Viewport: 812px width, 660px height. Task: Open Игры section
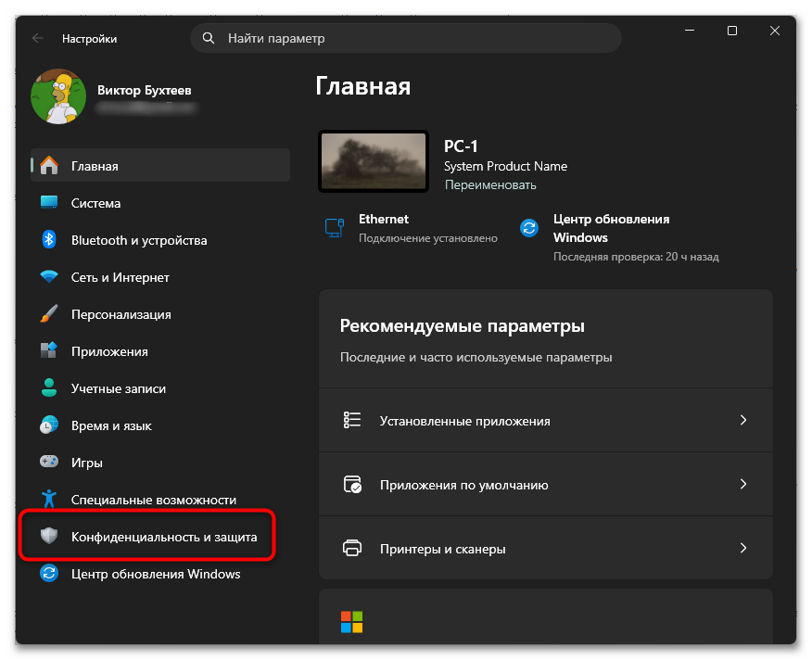(x=160, y=463)
